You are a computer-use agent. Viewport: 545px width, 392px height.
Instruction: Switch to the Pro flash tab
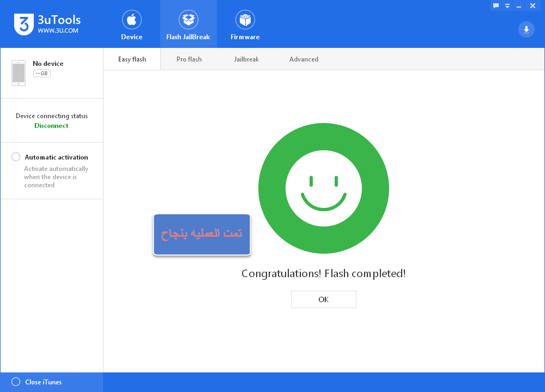click(189, 59)
